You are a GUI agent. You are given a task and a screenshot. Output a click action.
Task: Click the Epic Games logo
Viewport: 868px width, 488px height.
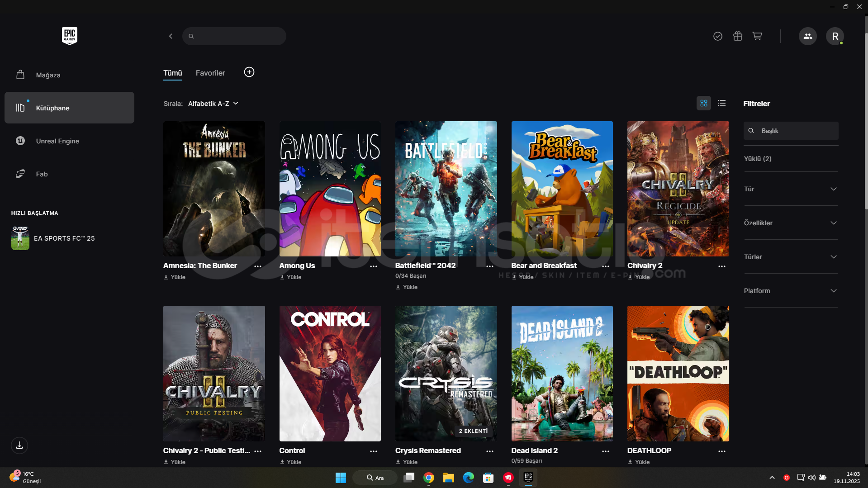(x=70, y=36)
